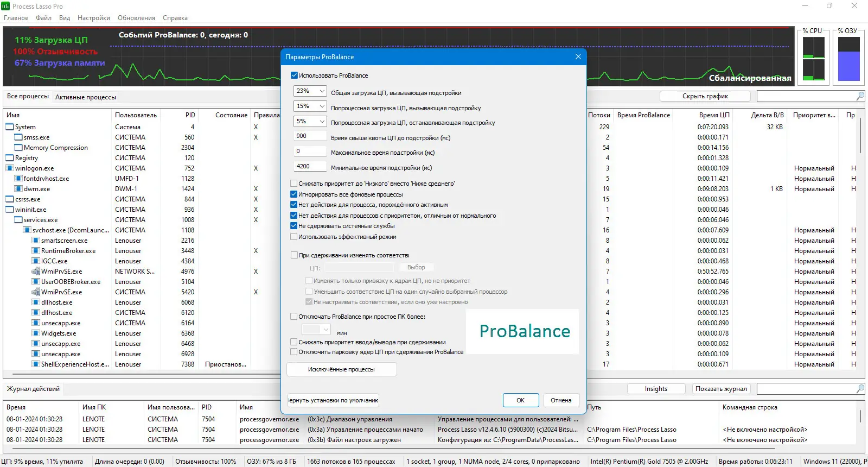Select the fontdrvhost.exe process icon
The image size is (868, 467).
18,179
